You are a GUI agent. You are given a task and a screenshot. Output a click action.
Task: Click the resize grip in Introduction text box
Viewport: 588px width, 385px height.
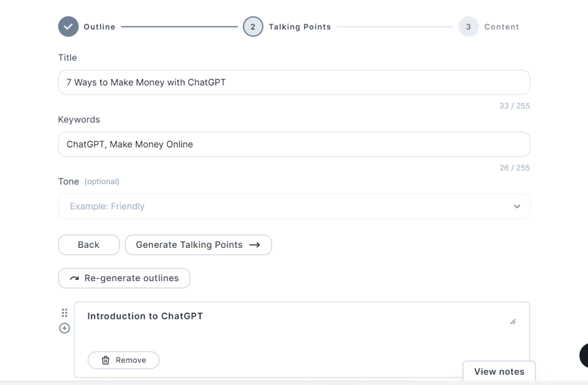click(513, 322)
